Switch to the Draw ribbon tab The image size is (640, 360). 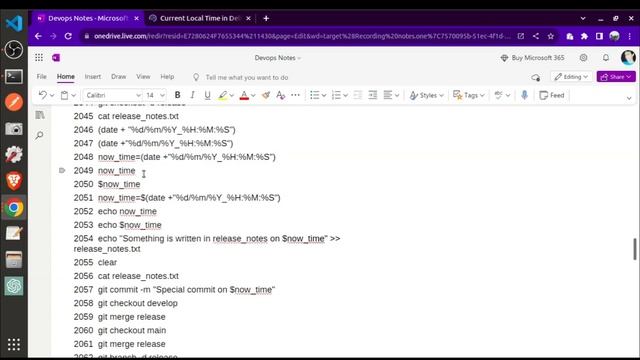click(118, 77)
